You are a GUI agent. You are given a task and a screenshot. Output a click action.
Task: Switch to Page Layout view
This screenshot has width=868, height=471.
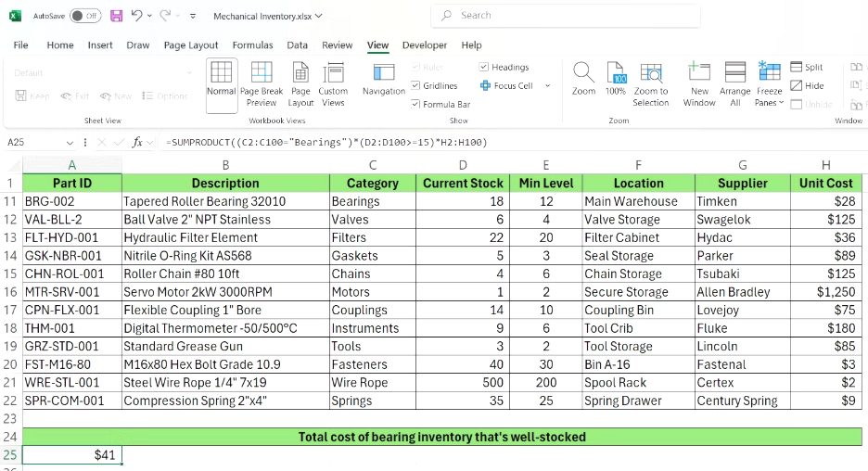coord(300,85)
